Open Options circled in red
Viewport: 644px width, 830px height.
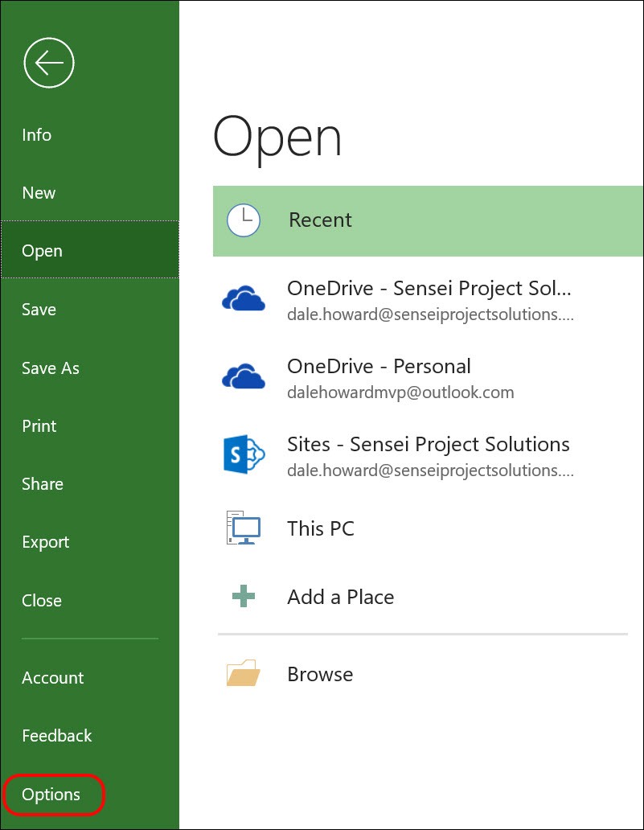51,794
